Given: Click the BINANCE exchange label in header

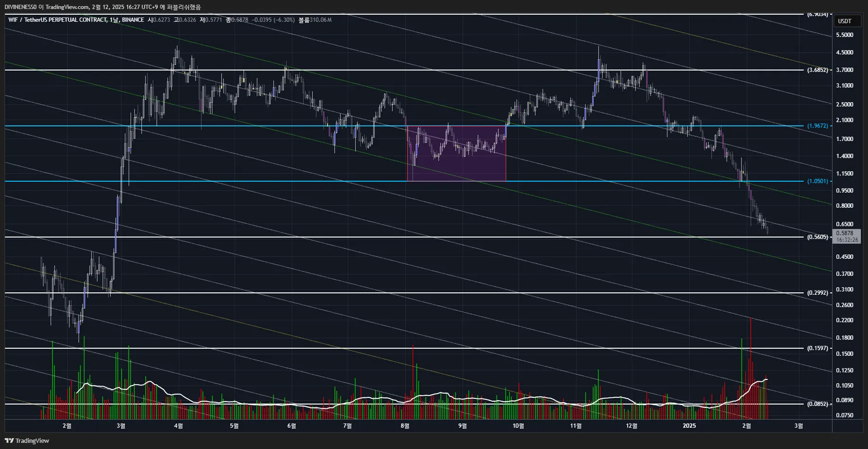Looking at the screenshot, I should (x=133, y=20).
